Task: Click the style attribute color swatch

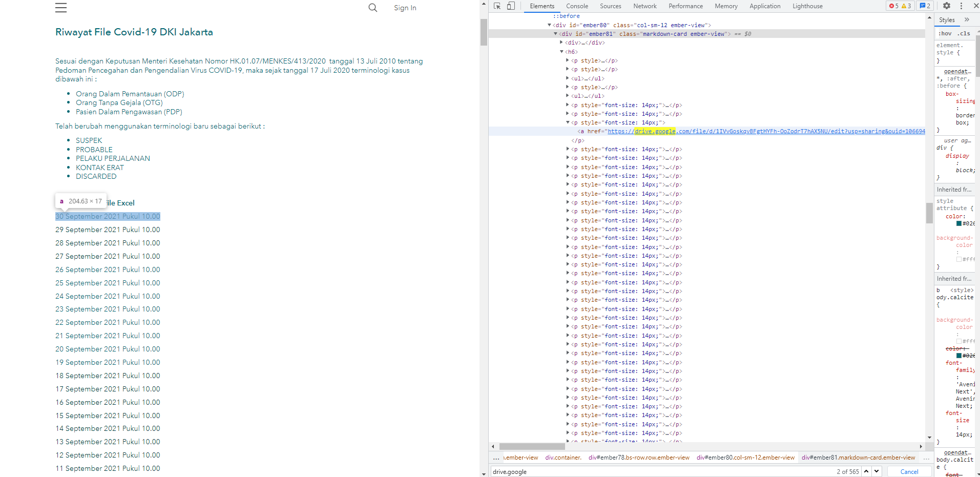Action: (x=959, y=223)
